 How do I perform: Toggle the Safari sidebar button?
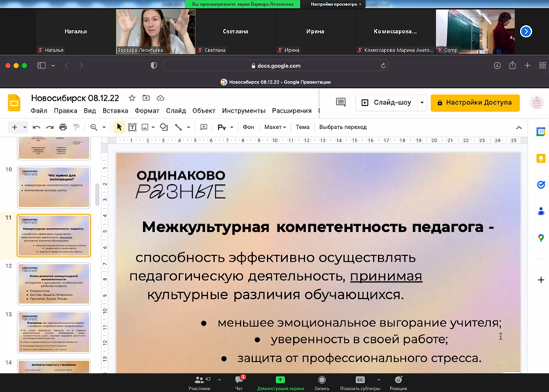pos(43,66)
